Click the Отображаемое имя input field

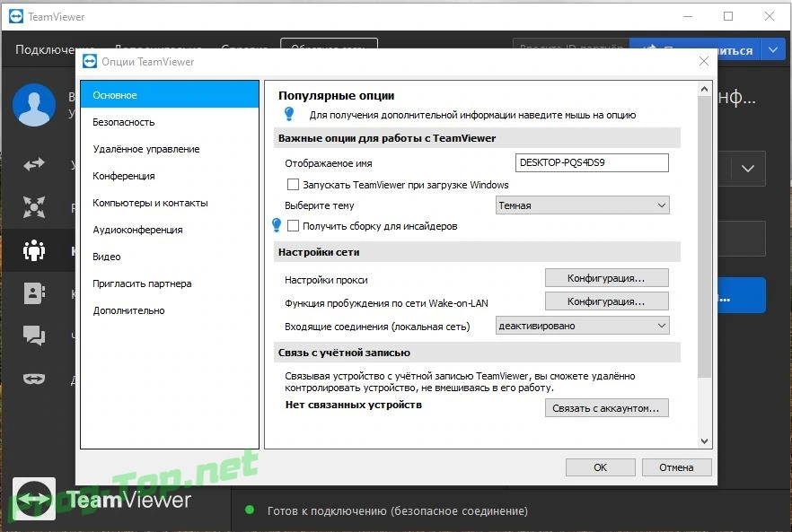click(592, 163)
